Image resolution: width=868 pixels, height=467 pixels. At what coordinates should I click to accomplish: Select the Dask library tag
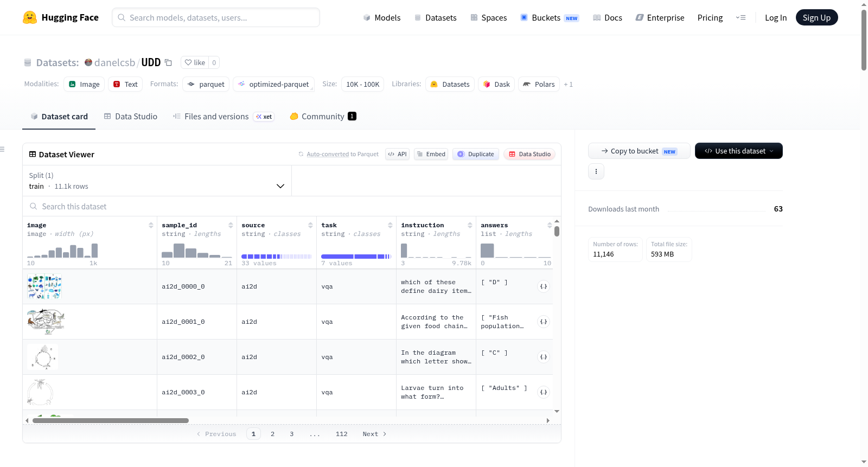(496, 84)
